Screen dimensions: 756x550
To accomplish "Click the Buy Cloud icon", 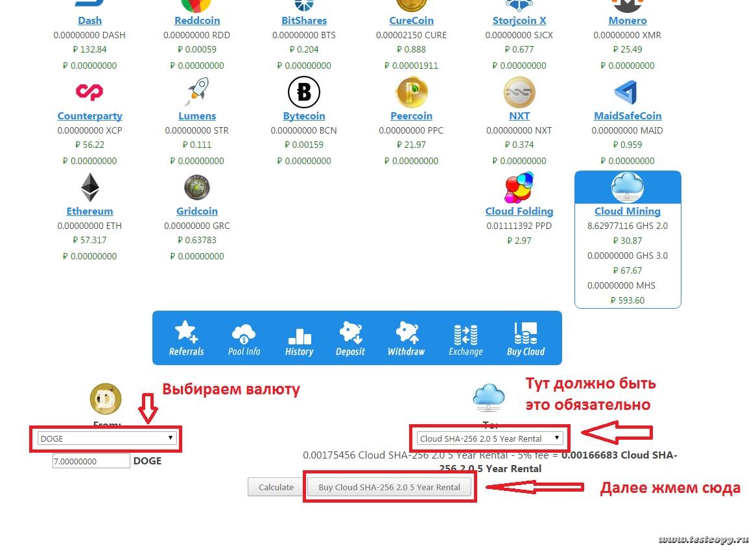I will (x=525, y=333).
